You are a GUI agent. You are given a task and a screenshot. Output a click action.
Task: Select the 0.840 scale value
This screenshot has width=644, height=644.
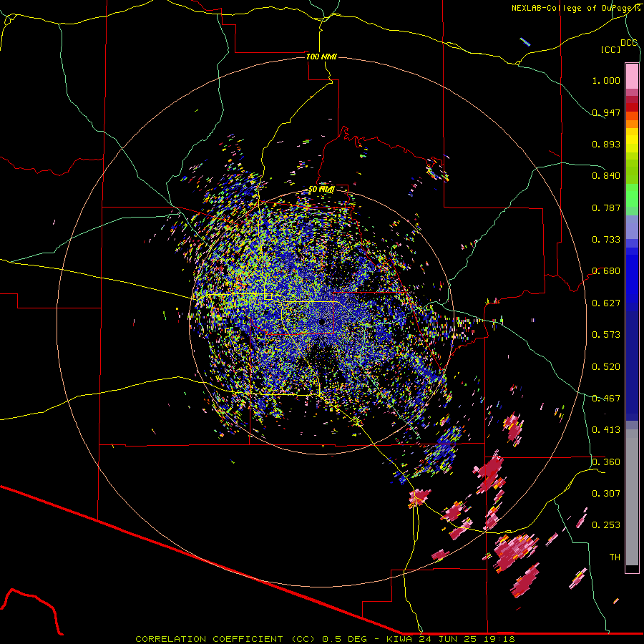(x=606, y=175)
